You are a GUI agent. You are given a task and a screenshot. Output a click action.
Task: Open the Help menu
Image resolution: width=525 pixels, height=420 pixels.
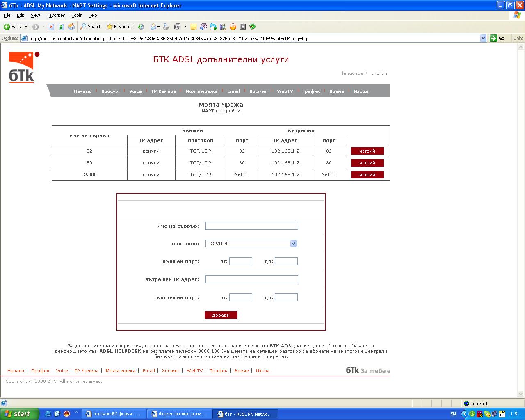pyautogui.click(x=93, y=15)
